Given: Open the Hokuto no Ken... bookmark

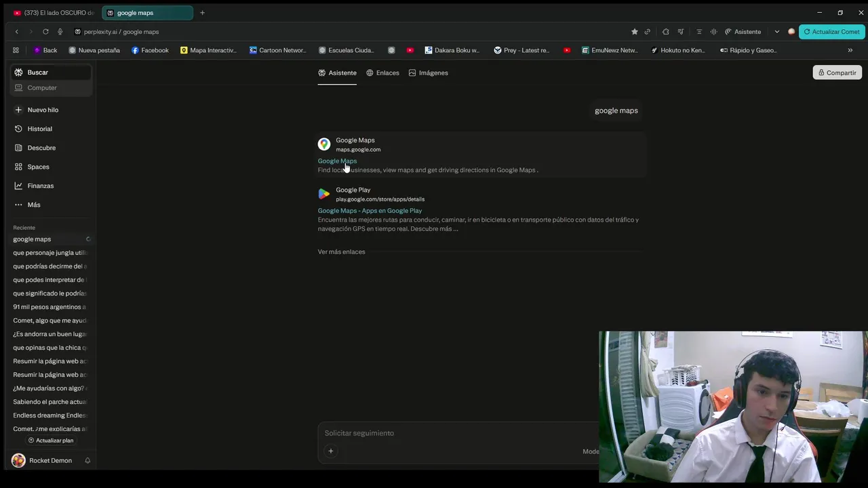Looking at the screenshot, I should [678, 50].
